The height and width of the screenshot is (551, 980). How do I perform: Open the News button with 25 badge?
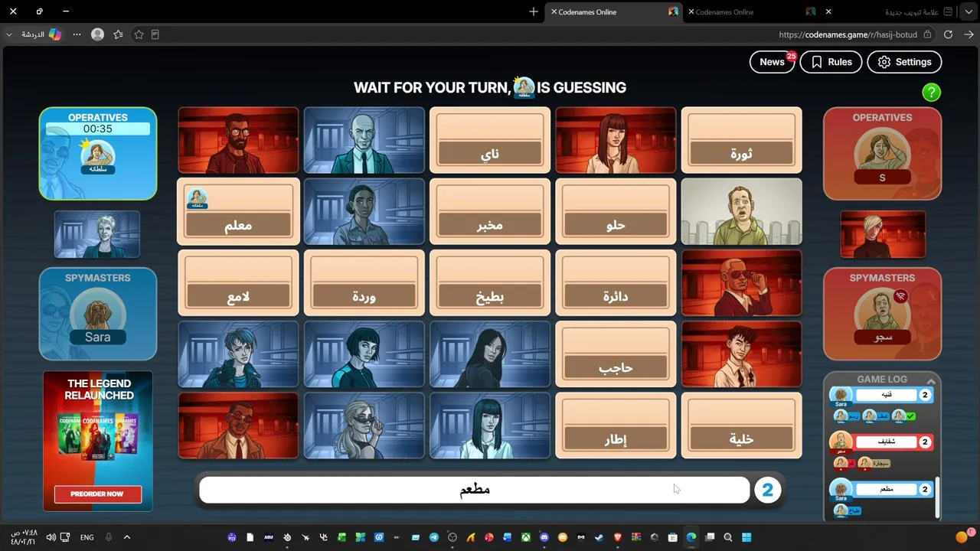coord(773,62)
